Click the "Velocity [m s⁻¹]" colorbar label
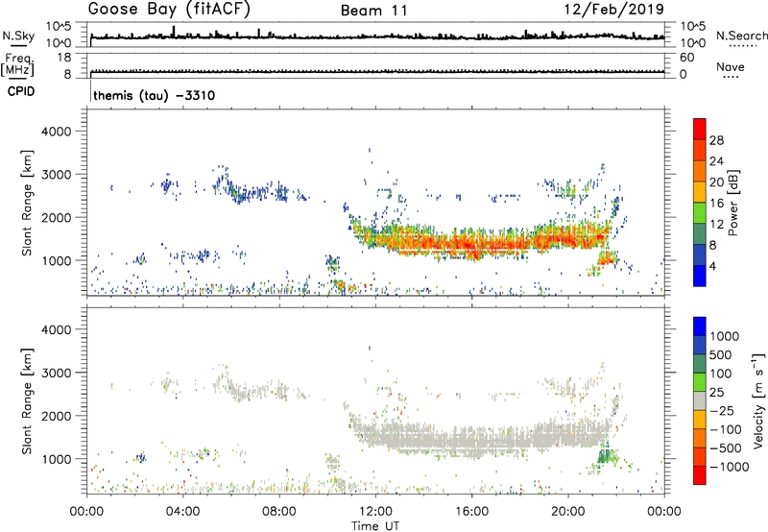 pos(758,400)
